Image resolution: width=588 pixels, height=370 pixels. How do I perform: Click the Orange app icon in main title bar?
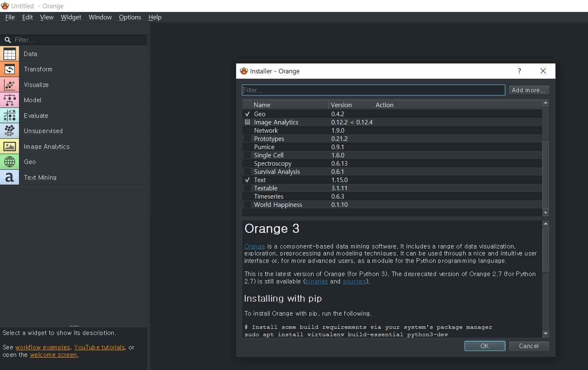click(5, 6)
